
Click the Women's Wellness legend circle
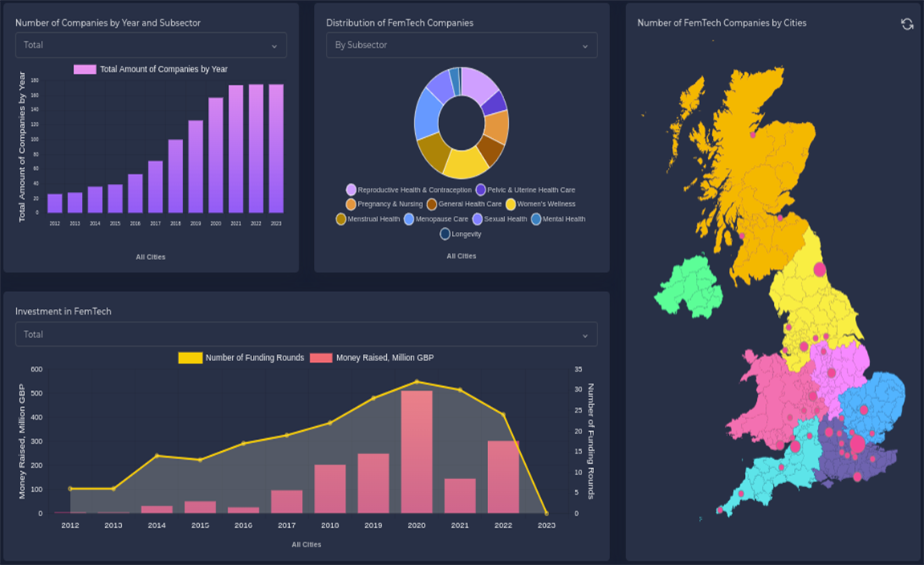511,205
